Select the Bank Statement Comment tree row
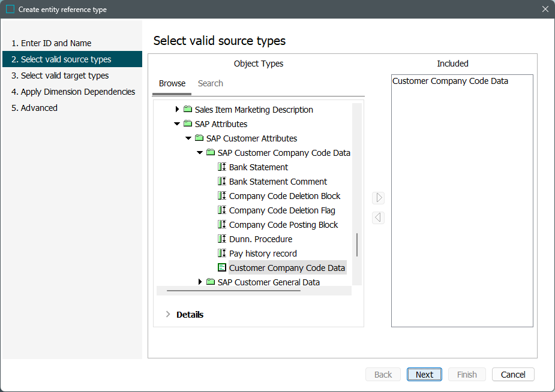This screenshot has width=555, height=392. tap(278, 182)
